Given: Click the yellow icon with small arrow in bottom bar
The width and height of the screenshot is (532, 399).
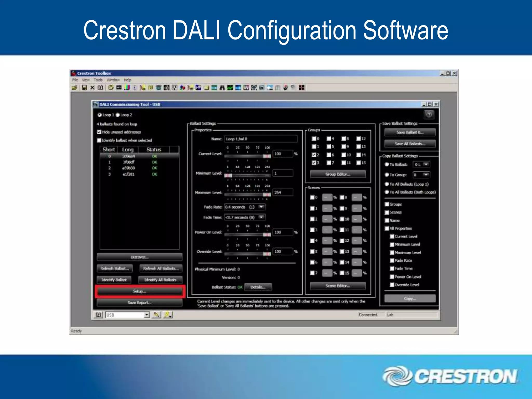Looking at the screenshot, I should click(x=168, y=315).
